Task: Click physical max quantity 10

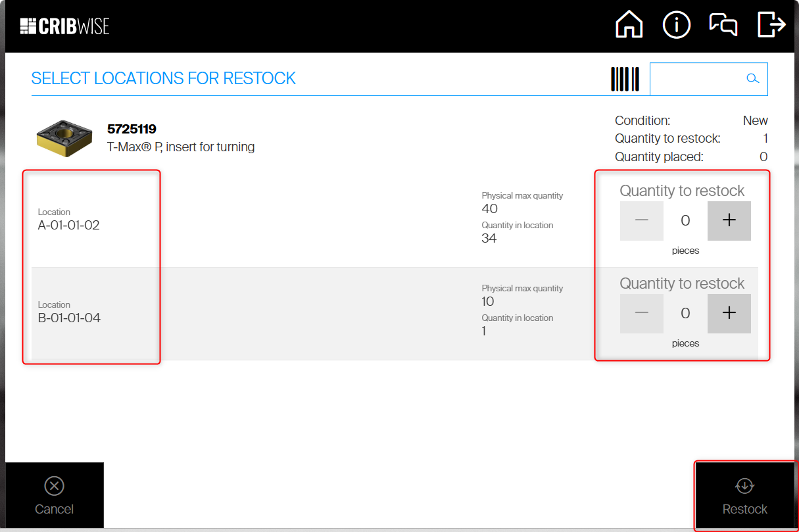Action: [x=488, y=301]
